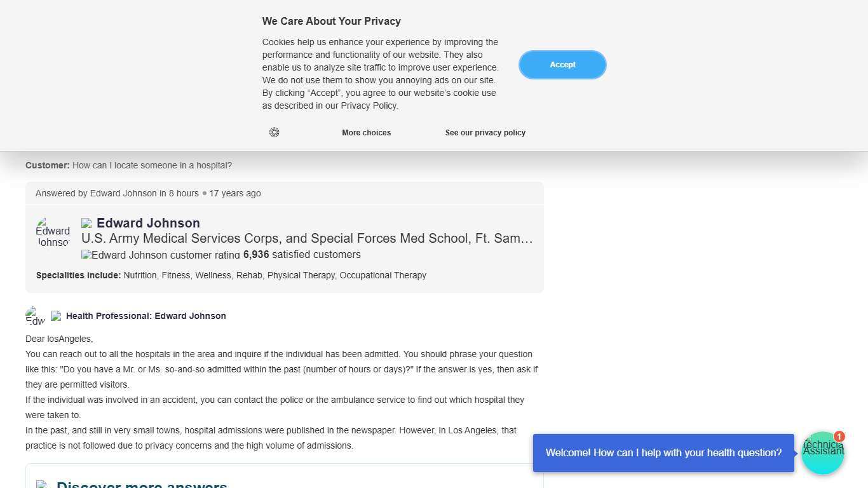
Task: Open More choices for cookies
Action: (366, 133)
